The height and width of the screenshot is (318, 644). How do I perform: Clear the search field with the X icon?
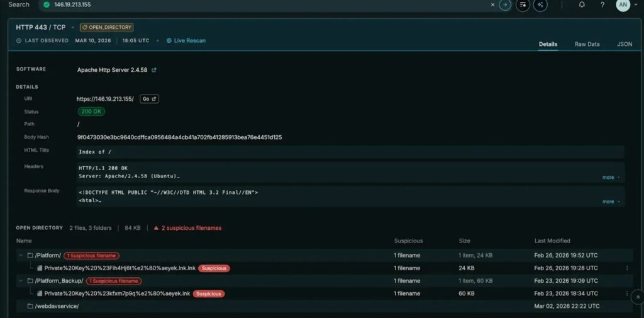(492, 5)
